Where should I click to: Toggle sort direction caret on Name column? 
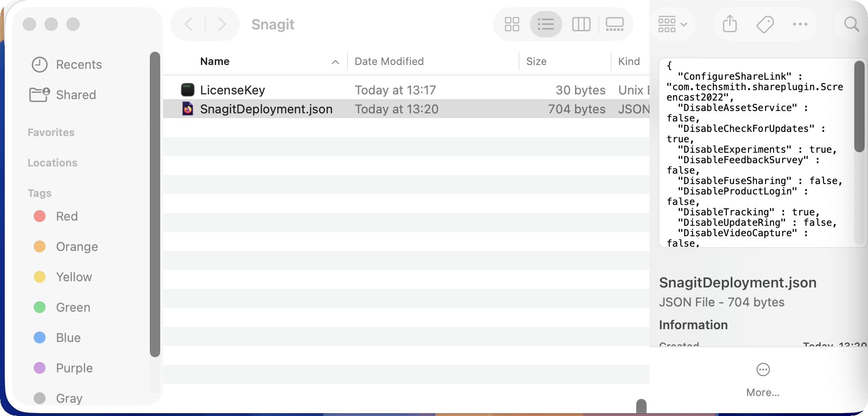click(336, 62)
